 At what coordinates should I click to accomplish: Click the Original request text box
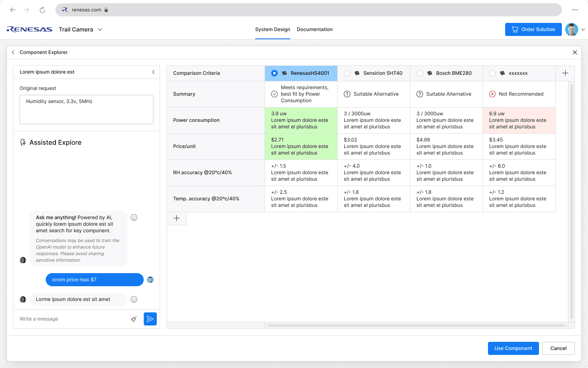pos(87,110)
